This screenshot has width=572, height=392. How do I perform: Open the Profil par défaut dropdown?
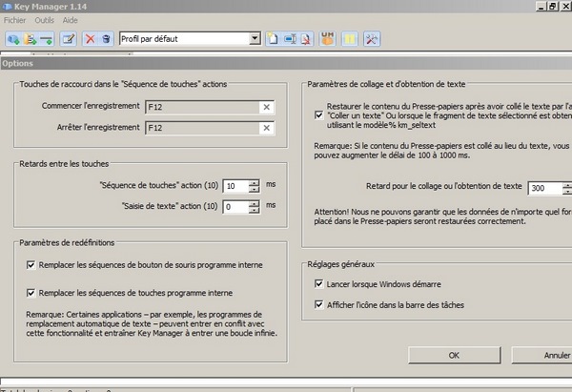click(255, 38)
